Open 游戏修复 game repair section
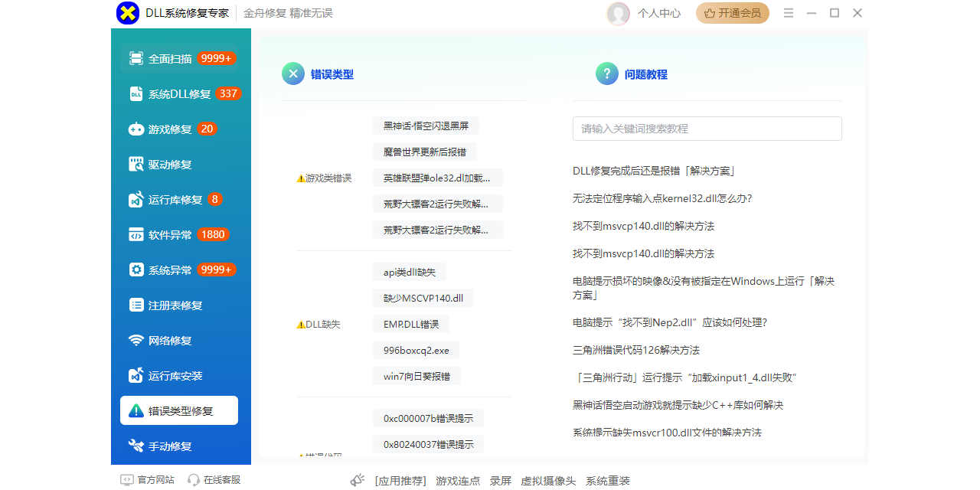 coord(171,129)
